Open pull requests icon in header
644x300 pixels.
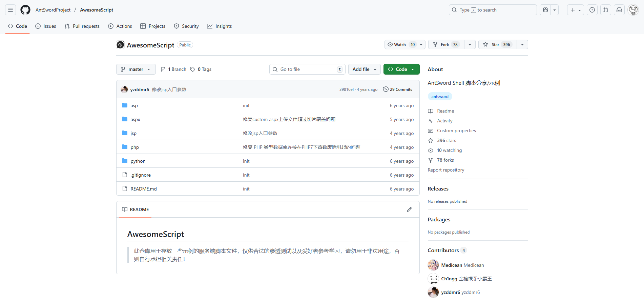tap(606, 10)
